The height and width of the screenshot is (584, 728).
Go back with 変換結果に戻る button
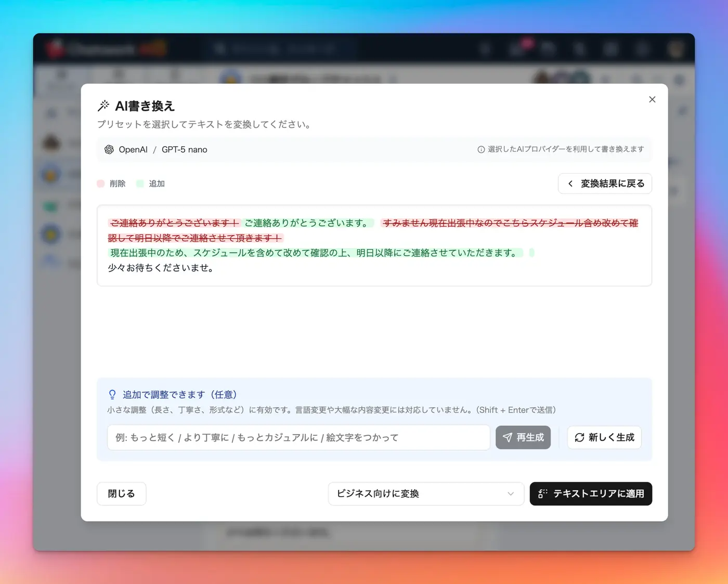605,184
